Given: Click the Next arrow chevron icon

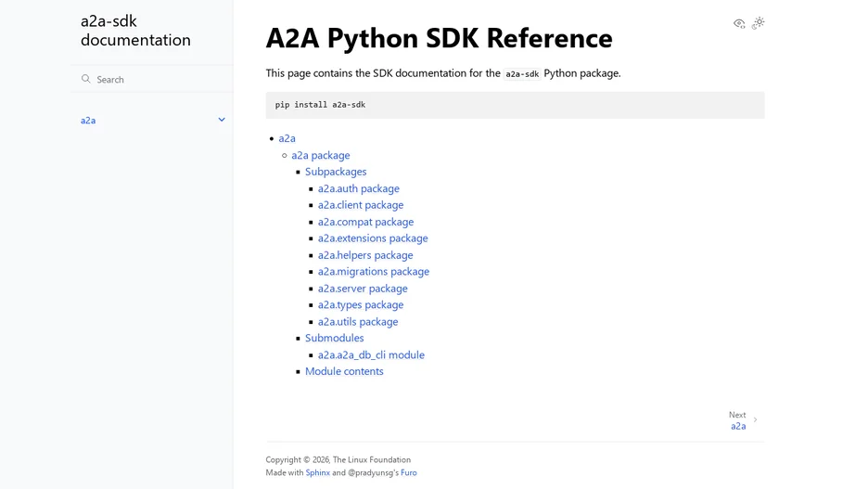Looking at the screenshot, I should (x=755, y=419).
